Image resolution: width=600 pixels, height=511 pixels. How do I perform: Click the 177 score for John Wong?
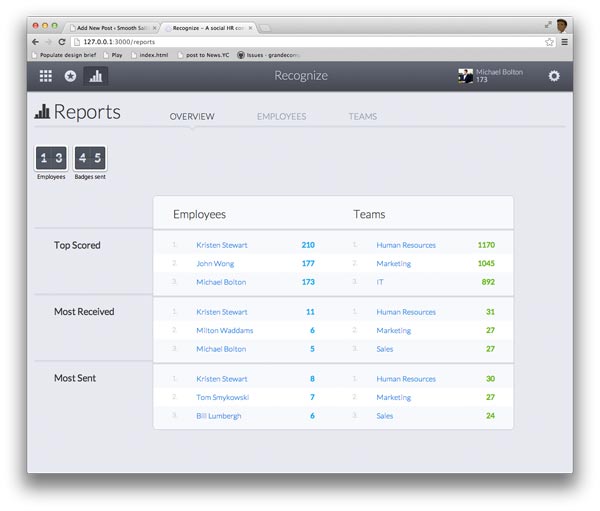(308, 264)
